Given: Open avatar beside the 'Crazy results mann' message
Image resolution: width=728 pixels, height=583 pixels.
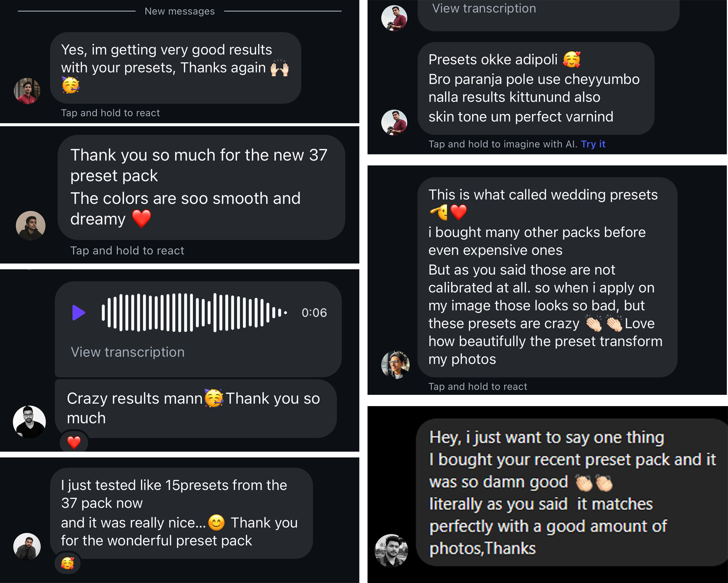Looking at the screenshot, I should [x=29, y=422].
